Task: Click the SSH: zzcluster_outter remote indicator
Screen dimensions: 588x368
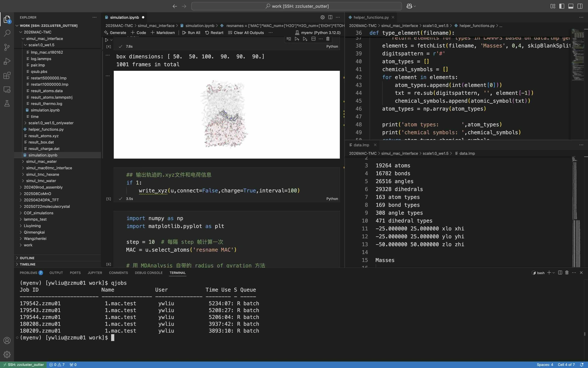Action: click(x=24, y=365)
